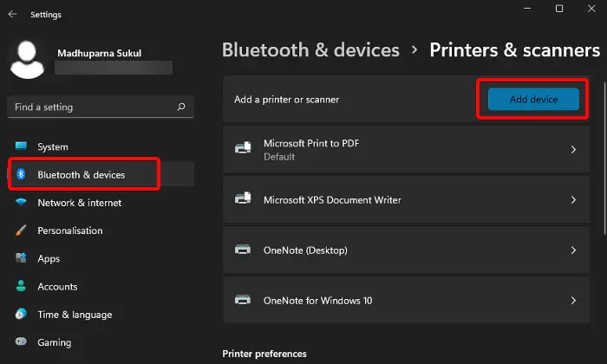Click the Apps sidebar icon
This screenshot has width=607, height=364.
[x=21, y=259]
